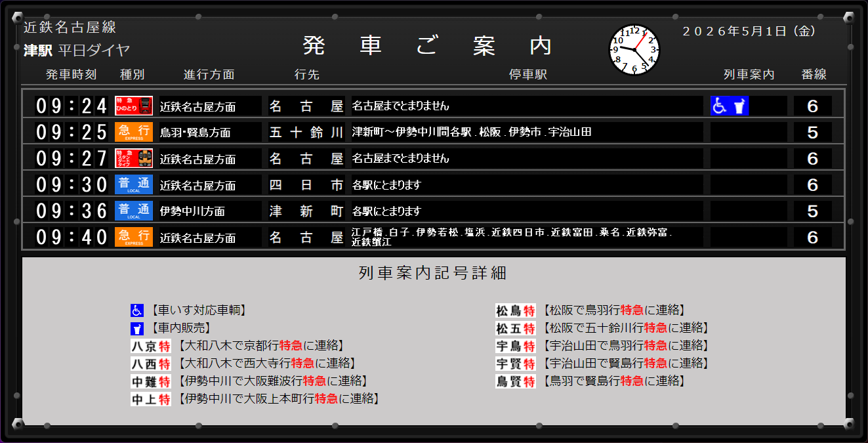Click the 種別 column header
The width and height of the screenshot is (868, 443).
(x=132, y=74)
